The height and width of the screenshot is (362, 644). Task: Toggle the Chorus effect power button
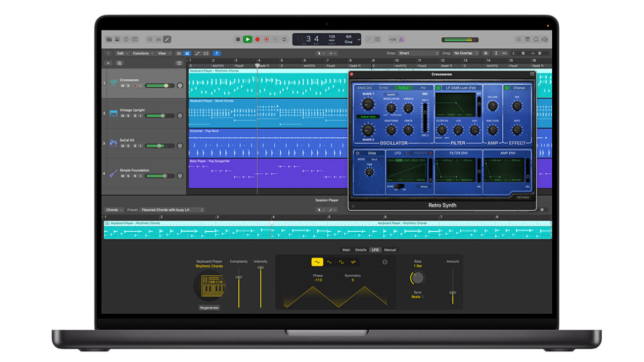(x=506, y=88)
